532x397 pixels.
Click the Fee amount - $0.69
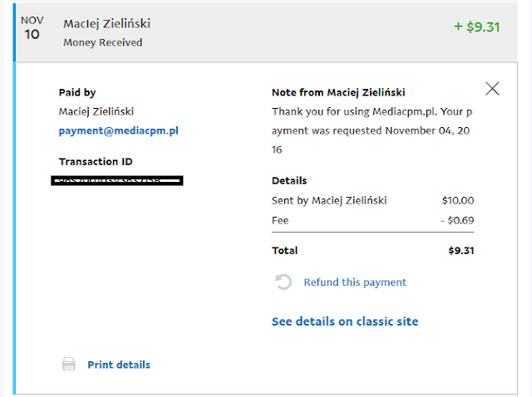(457, 220)
